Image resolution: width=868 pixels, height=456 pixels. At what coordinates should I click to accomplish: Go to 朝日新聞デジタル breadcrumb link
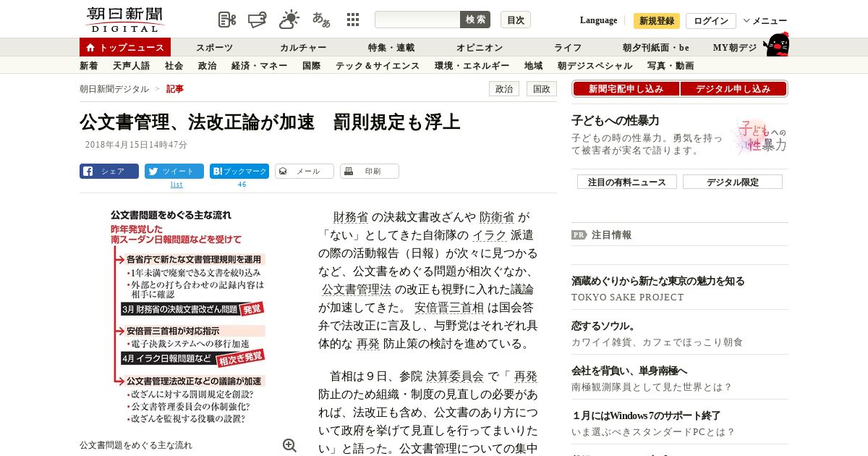click(114, 88)
